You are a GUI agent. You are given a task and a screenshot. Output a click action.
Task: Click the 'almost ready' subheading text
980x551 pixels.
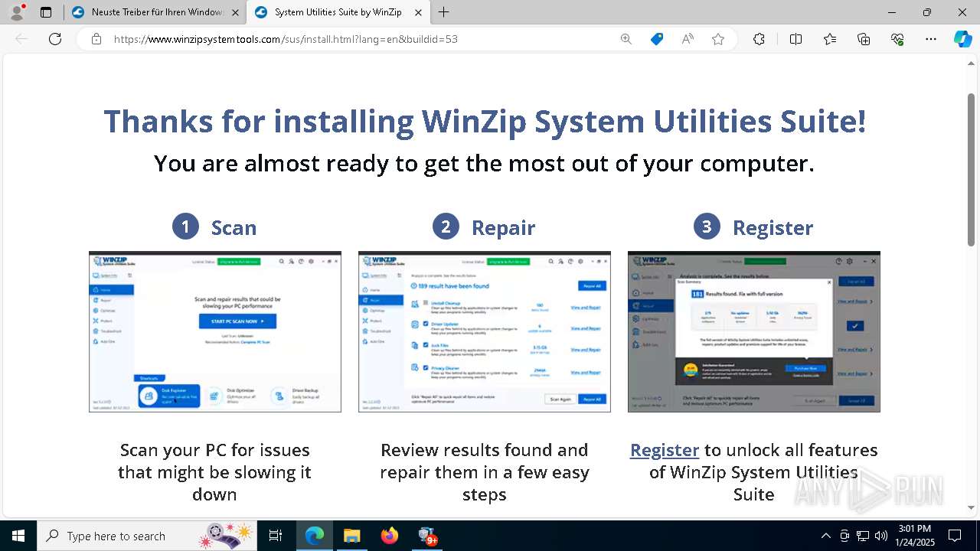pos(484,163)
